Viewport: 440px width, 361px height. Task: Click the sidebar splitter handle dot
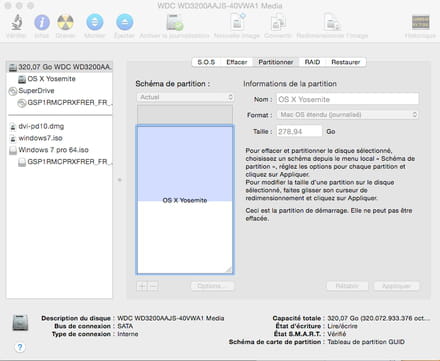(119, 180)
